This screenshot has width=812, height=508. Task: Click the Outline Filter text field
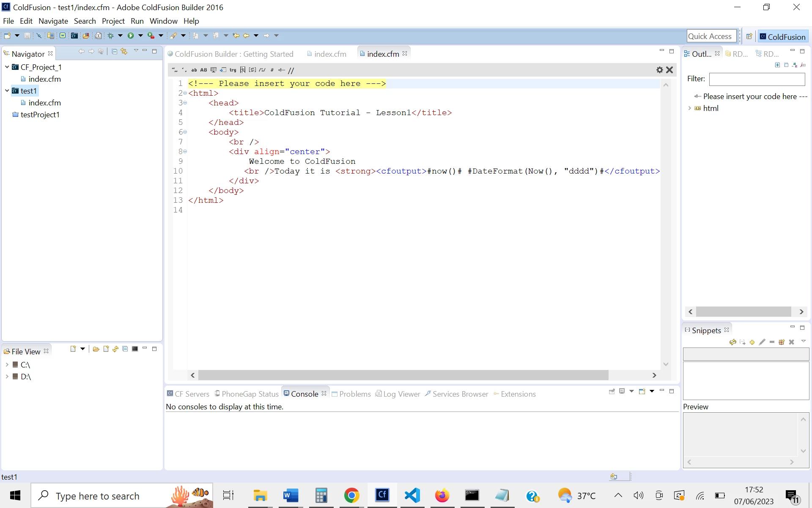pos(757,79)
